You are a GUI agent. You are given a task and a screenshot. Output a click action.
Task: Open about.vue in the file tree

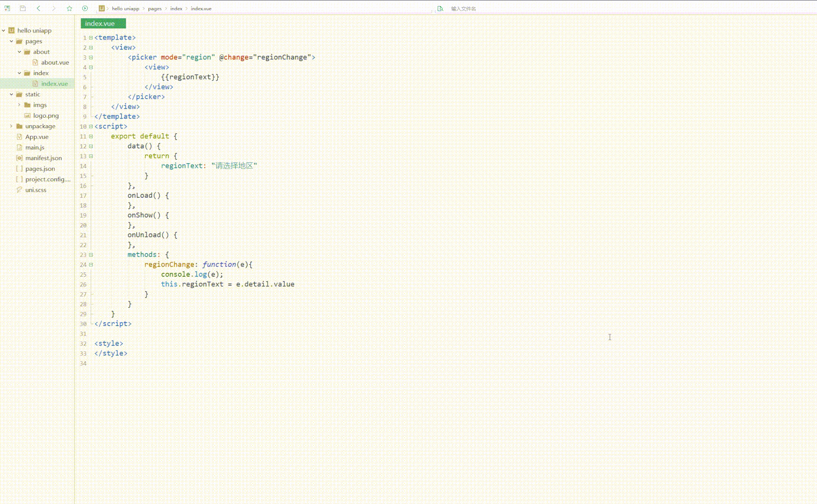tap(55, 62)
